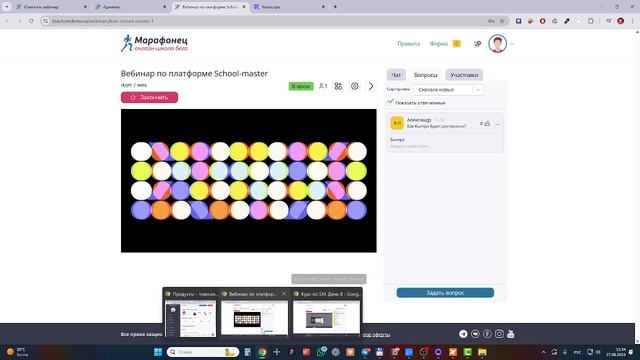Image resolution: width=640 pixels, height=360 pixels.
Task: Open the layout grid icon above the video
Action: tap(338, 86)
